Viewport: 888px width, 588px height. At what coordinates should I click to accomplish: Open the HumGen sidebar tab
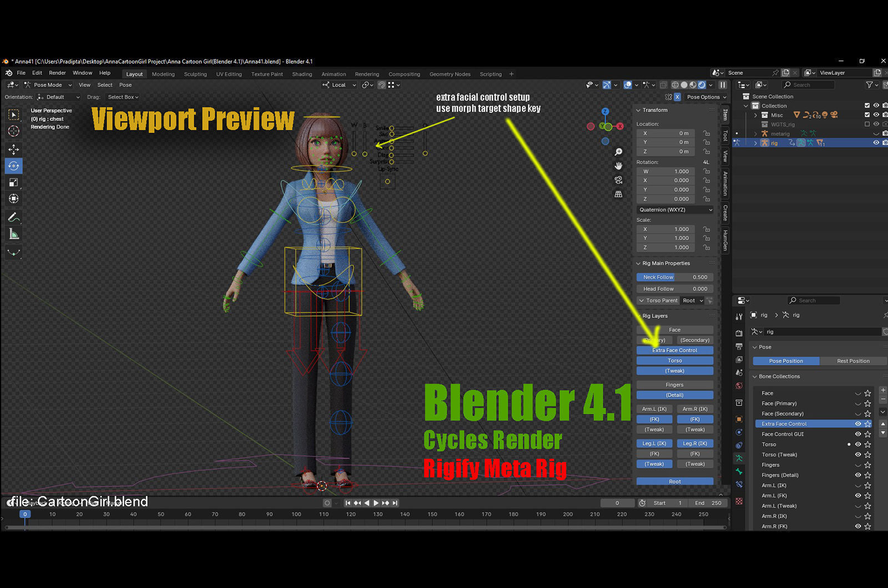pos(725,240)
